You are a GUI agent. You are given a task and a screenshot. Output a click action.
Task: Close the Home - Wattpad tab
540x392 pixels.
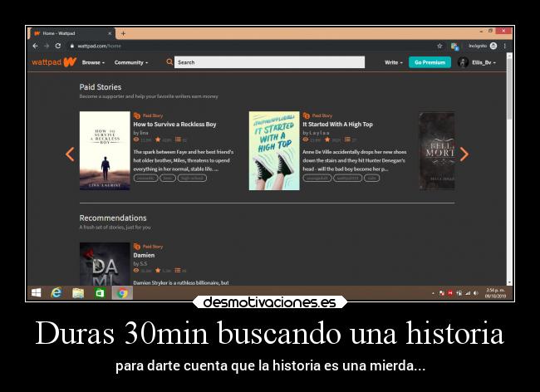(x=110, y=33)
